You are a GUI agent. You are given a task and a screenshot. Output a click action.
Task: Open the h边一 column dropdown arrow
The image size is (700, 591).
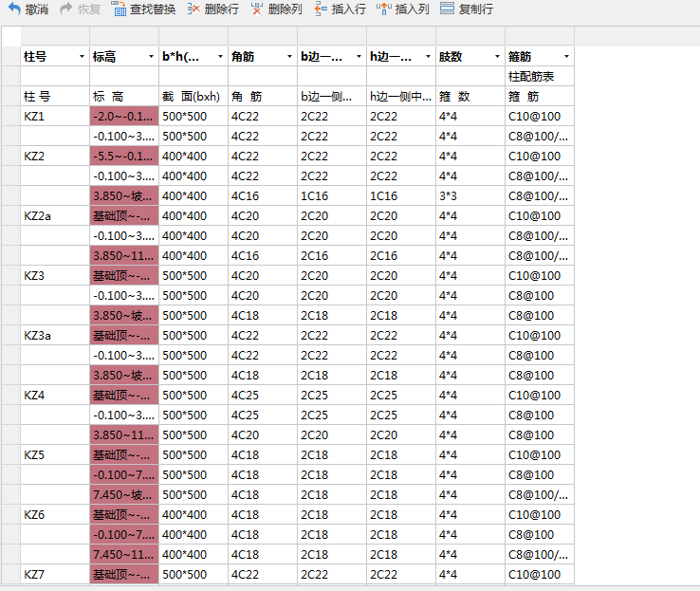[428, 57]
